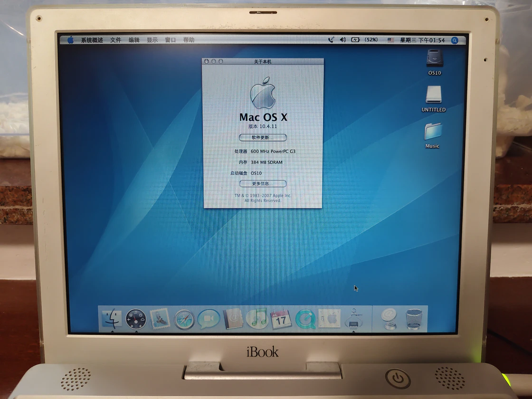Launch QuickTime Player from the Dock
This screenshot has height=399, width=532.
pyautogui.click(x=305, y=319)
